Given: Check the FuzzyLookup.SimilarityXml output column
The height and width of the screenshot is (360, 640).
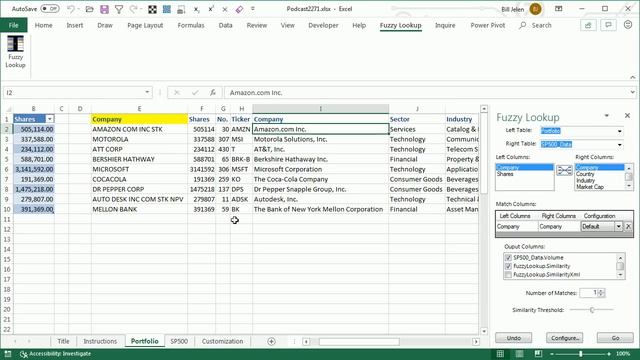Looking at the screenshot, I should 508,275.
